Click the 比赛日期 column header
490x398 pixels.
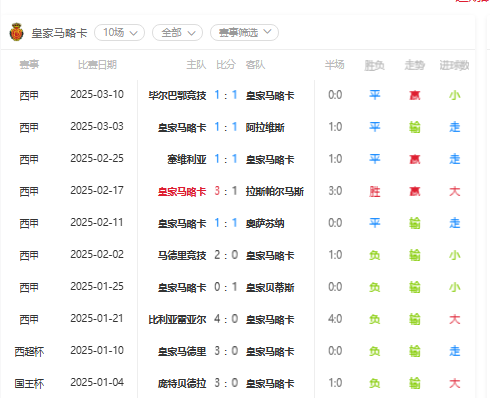97,65
